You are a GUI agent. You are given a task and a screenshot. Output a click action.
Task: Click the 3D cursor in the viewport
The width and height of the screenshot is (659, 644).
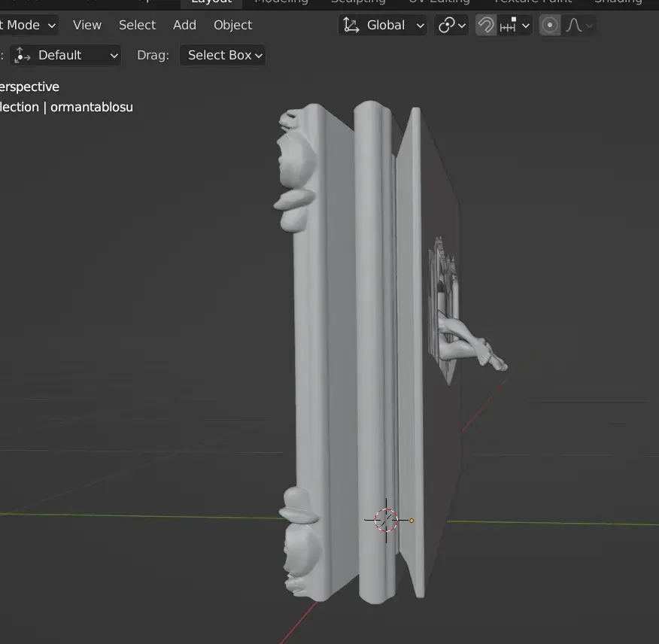(386, 520)
